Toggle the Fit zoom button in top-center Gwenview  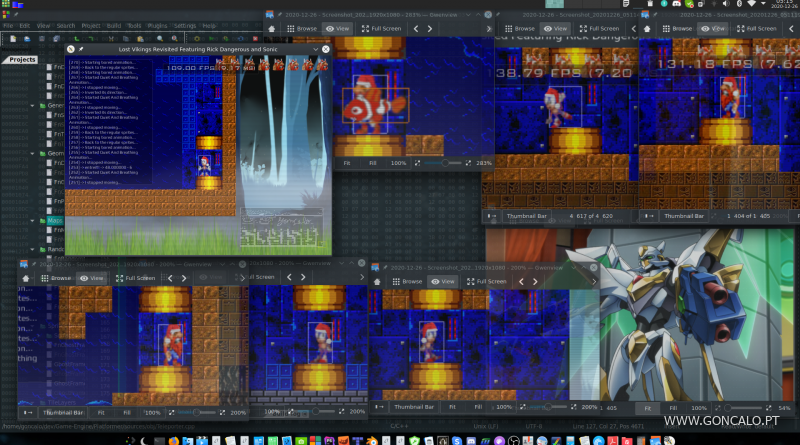point(347,162)
